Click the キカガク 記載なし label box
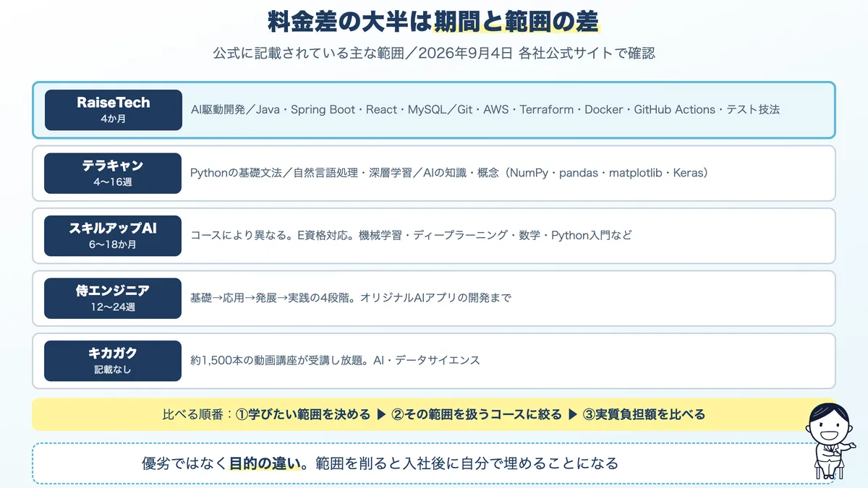868x488 pixels. coord(113,361)
